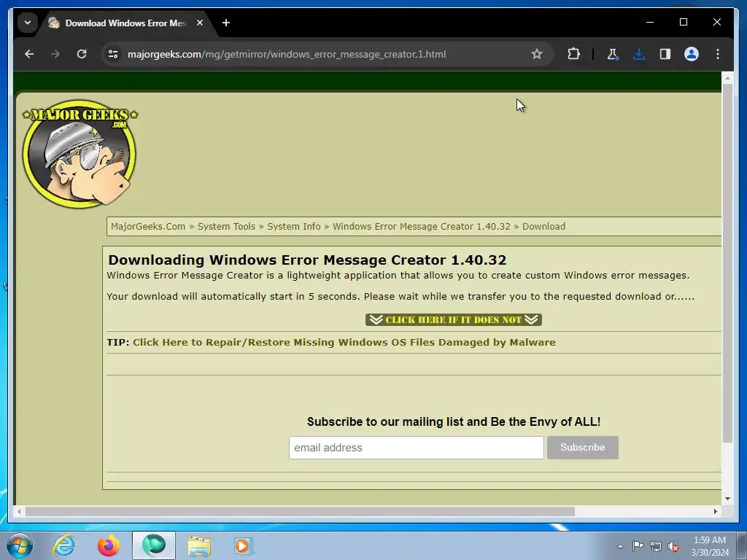
Task: Open the Extensions puzzle icon
Action: click(573, 54)
